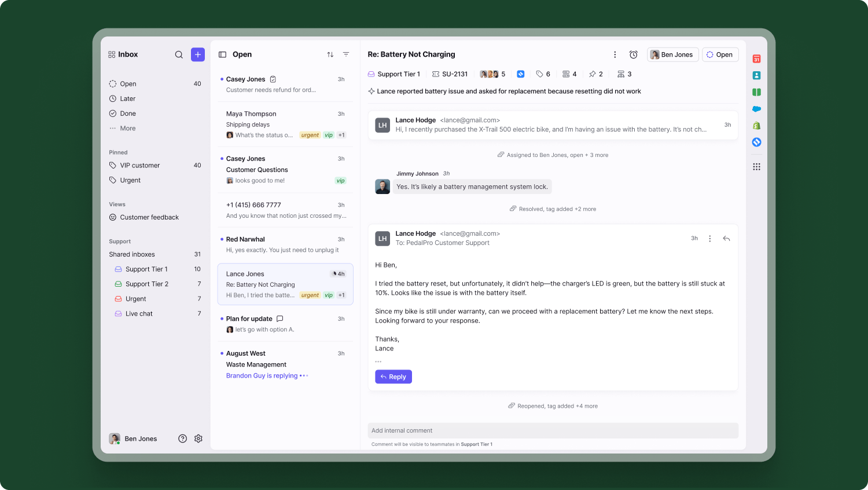Open the Salesforce integration in the right sidebar

coord(756,109)
